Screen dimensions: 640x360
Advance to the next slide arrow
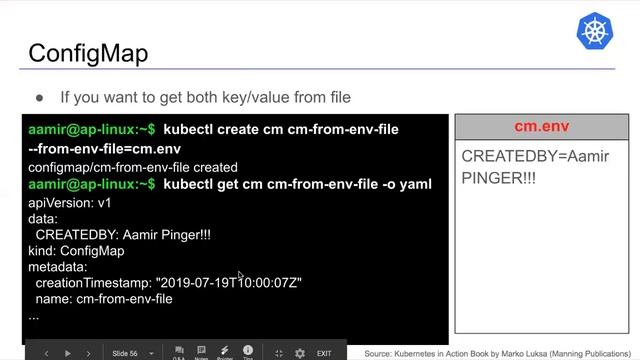89,353
